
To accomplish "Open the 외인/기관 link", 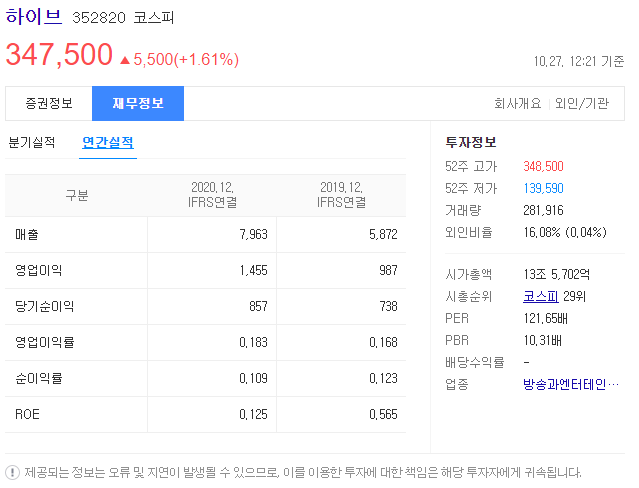I will pyautogui.click(x=582, y=104).
